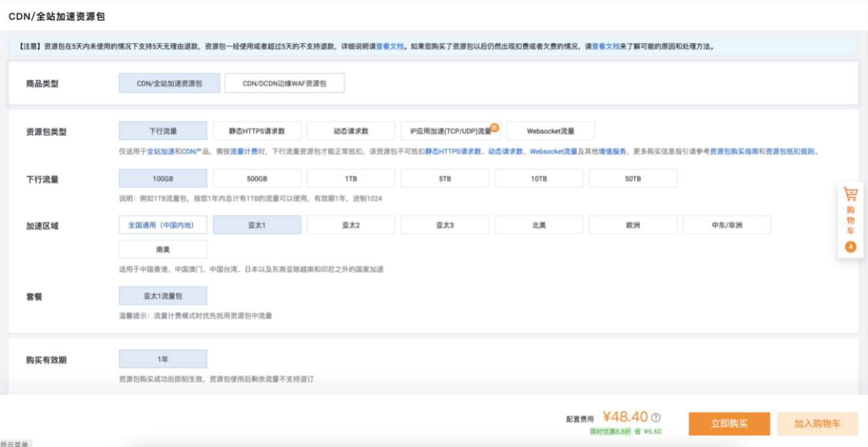The image size is (868, 447).
Task: Select 中东/非洲 acceleration region
Action: point(726,225)
